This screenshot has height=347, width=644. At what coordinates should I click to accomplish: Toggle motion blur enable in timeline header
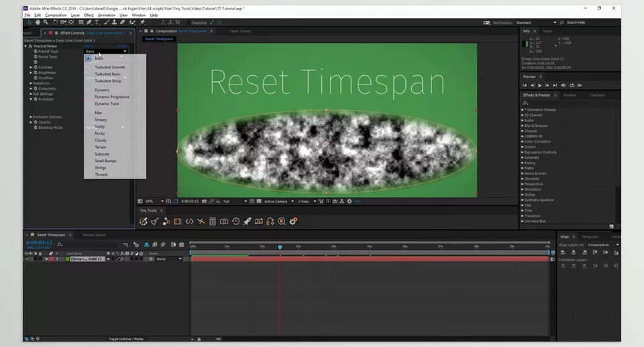point(162,244)
